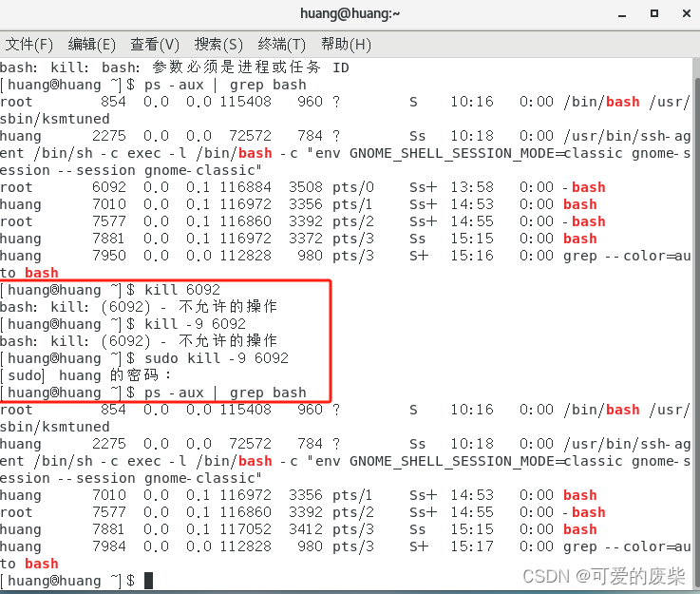Minimize the huang@huang terminal window
This screenshot has height=594, width=700.
pos(622,14)
